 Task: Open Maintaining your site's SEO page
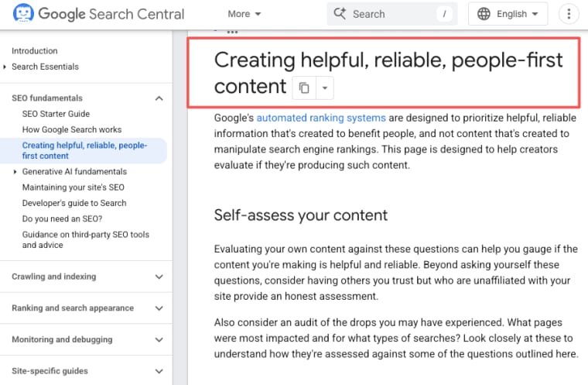coord(73,187)
